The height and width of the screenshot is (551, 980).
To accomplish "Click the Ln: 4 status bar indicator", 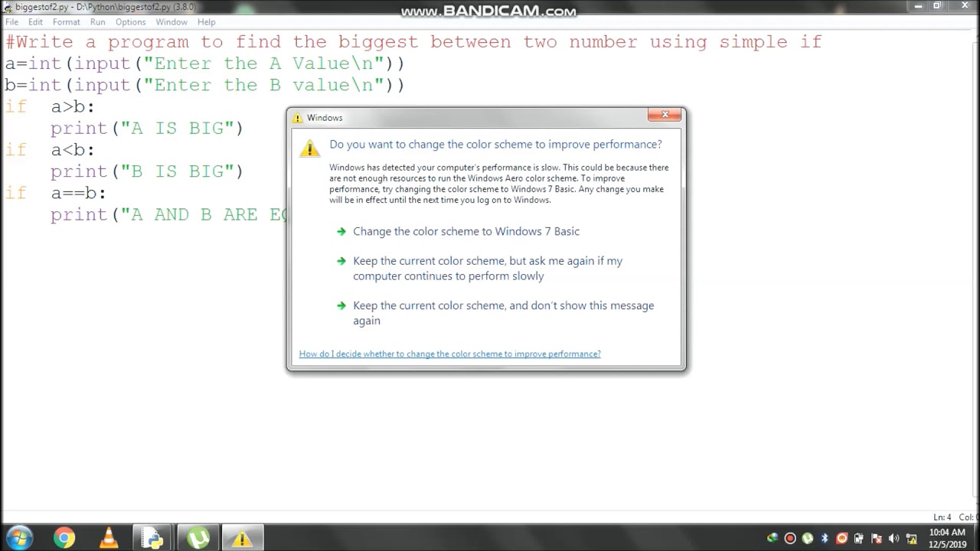I will (x=942, y=517).
